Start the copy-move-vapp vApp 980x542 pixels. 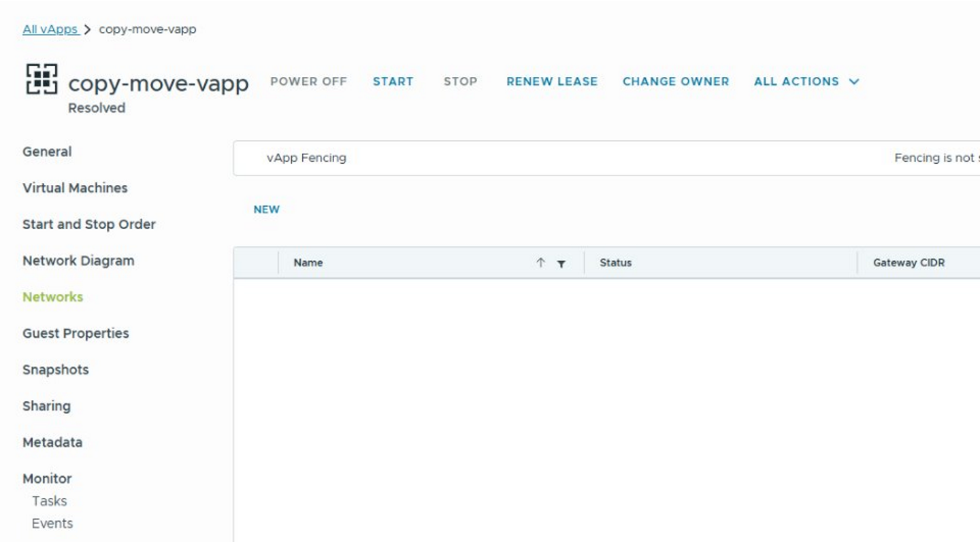(393, 82)
